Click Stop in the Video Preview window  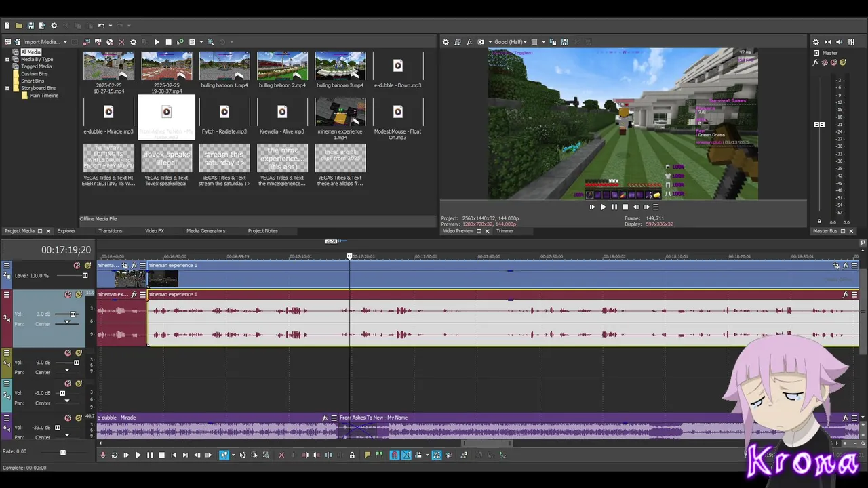tap(625, 207)
